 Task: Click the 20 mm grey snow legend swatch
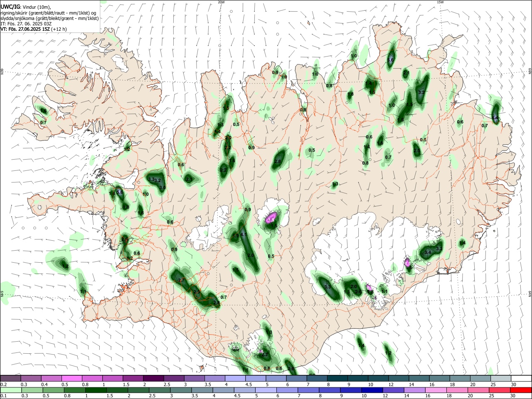click(480, 378)
